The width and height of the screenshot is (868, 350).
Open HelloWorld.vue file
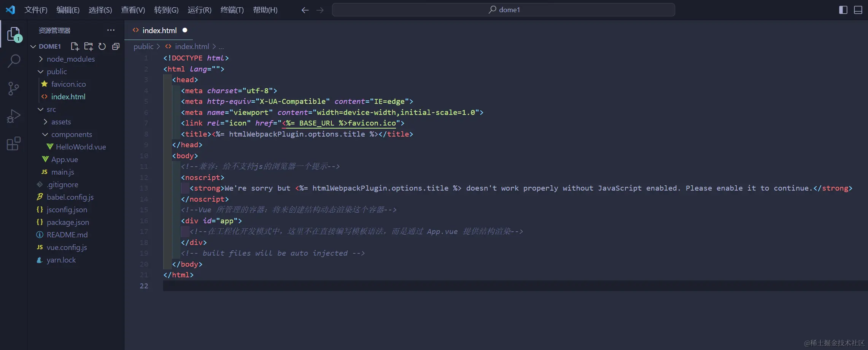tap(81, 147)
